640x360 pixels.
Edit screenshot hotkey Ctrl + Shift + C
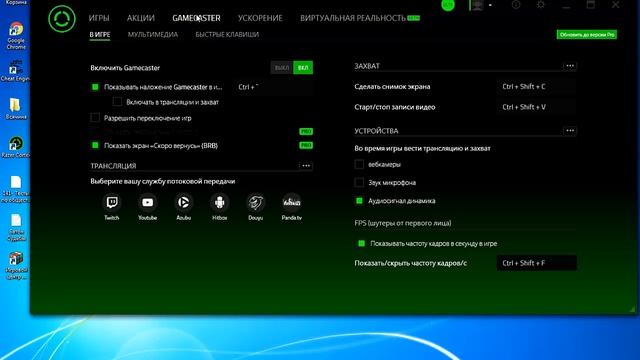[536, 87]
